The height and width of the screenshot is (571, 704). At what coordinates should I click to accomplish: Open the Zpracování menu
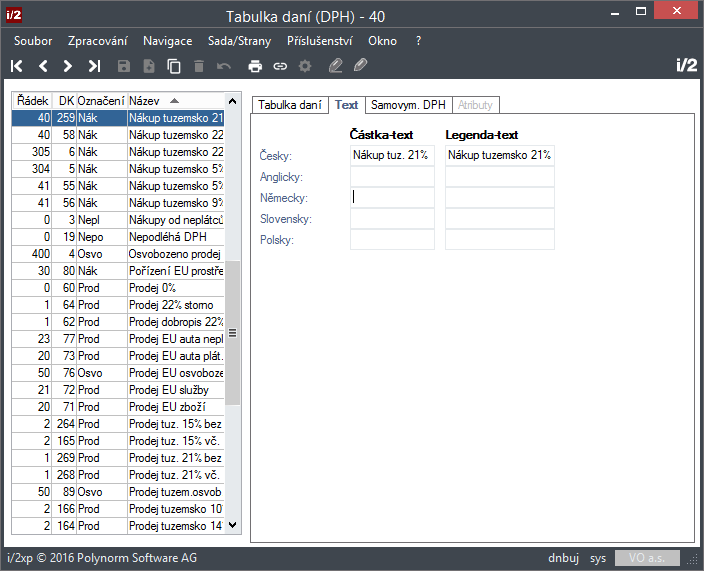97,41
